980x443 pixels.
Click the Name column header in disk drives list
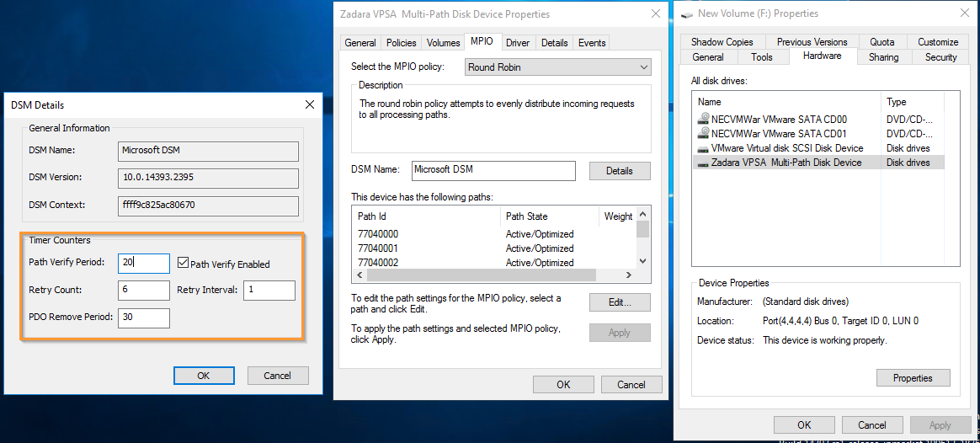[787, 102]
